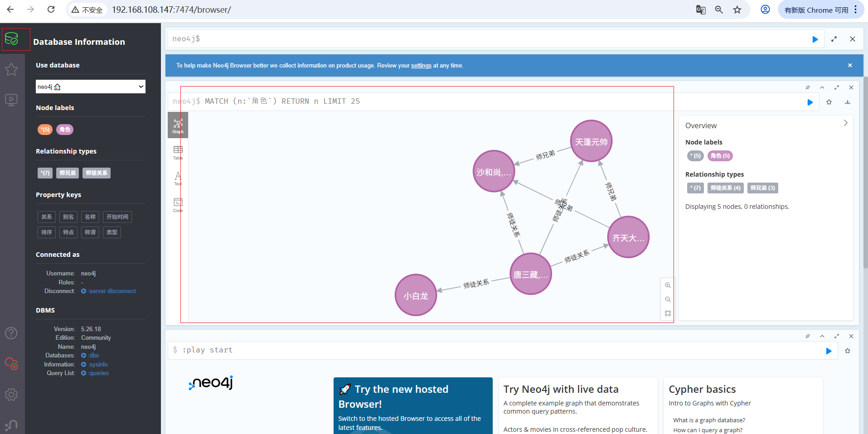
Task: Open the settings link in the banner
Action: click(x=421, y=66)
